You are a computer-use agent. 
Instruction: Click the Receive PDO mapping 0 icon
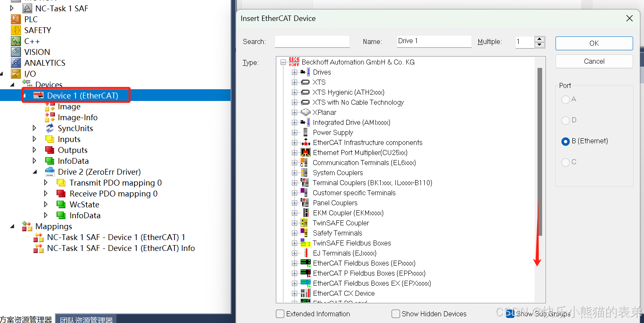click(61, 194)
